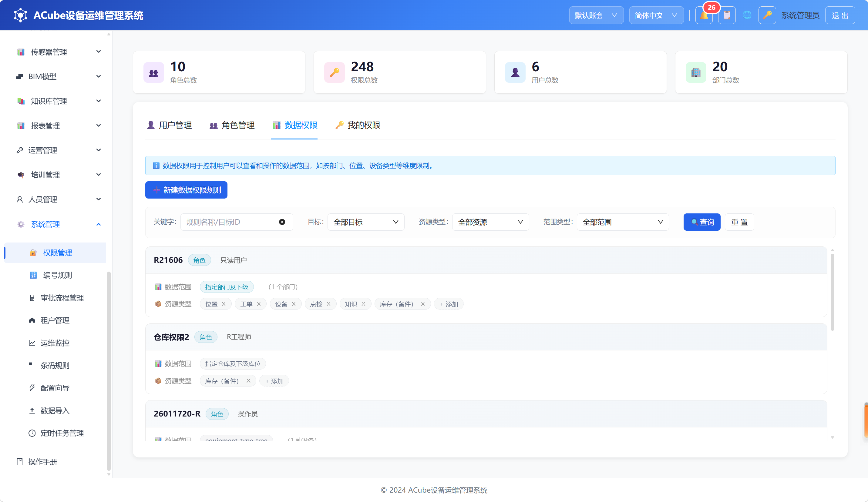Click the clipboard icon in header
Image resolution: width=868 pixels, height=502 pixels.
pos(727,15)
